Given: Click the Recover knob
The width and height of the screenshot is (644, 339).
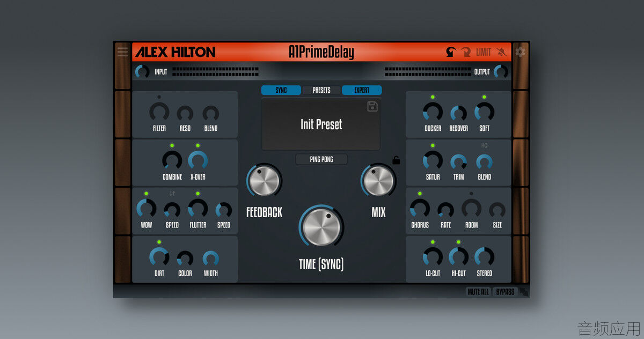Looking at the screenshot, I should 458,114.
